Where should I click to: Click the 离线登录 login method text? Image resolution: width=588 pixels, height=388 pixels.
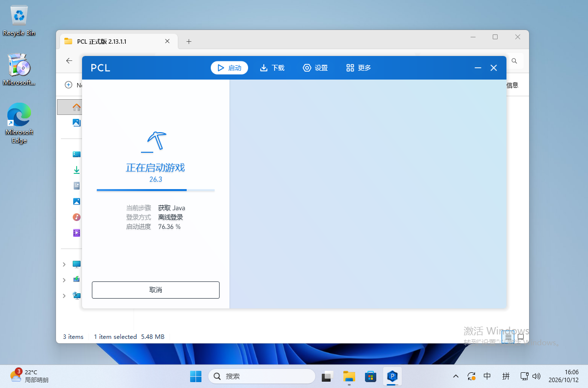pos(170,217)
